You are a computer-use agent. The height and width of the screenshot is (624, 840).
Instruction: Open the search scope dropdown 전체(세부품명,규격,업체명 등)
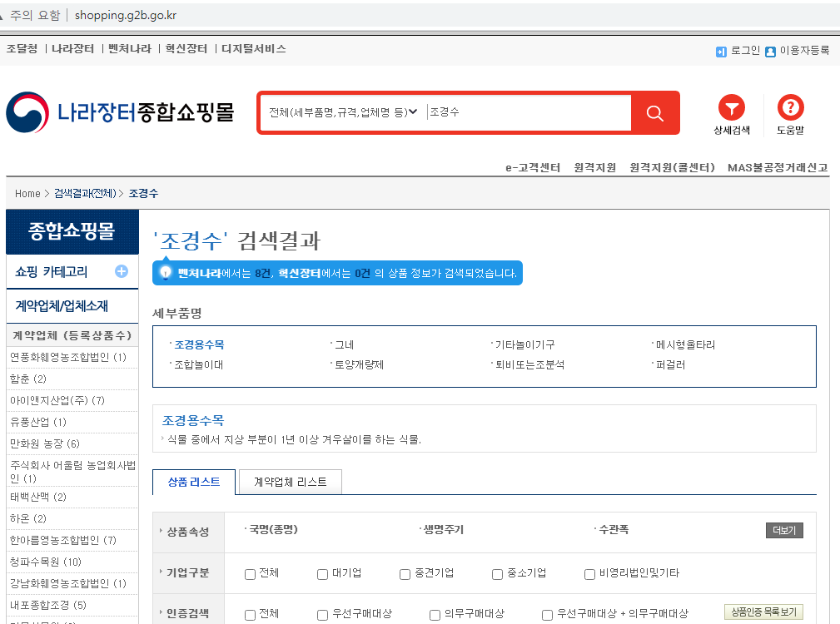(343, 112)
